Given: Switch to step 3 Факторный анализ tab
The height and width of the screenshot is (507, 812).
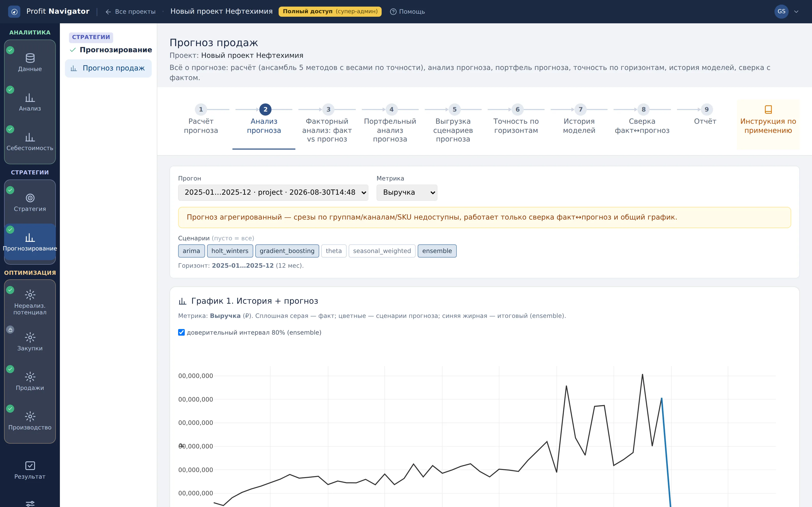Looking at the screenshot, I should (x=327, y=124).
